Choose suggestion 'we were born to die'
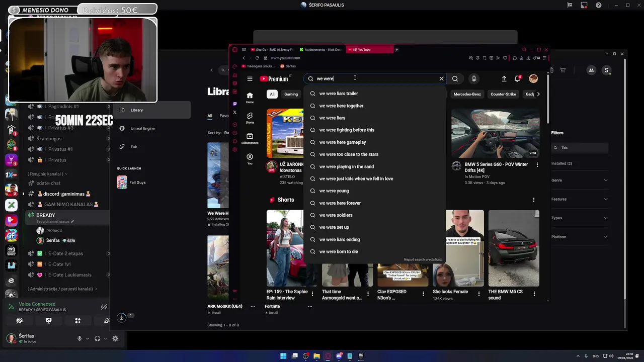 375,251
